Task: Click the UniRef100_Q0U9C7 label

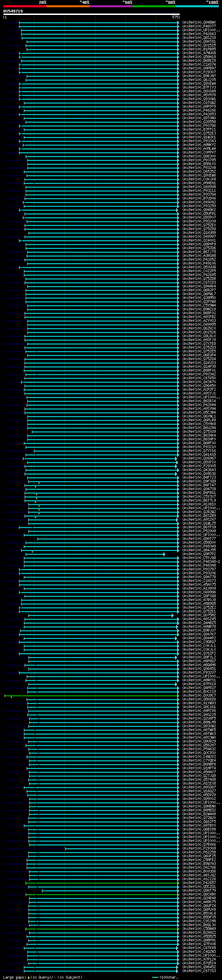Action: [x=199, y=696]
